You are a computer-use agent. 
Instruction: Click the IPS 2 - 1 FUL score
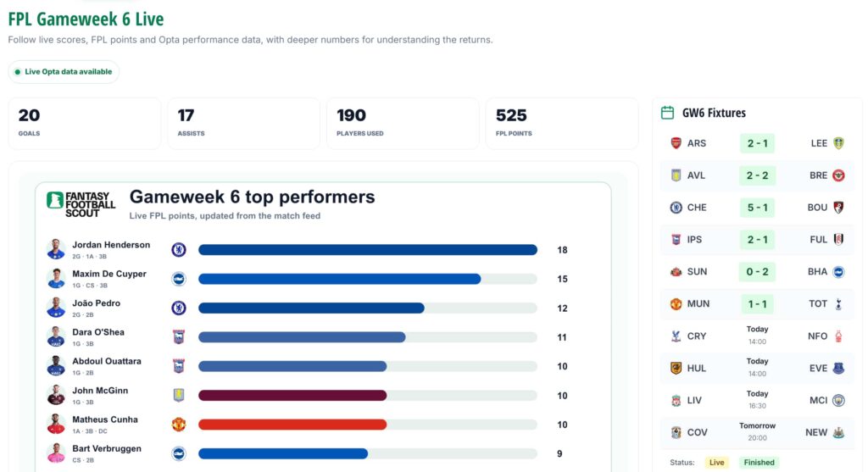click(757, 240)
